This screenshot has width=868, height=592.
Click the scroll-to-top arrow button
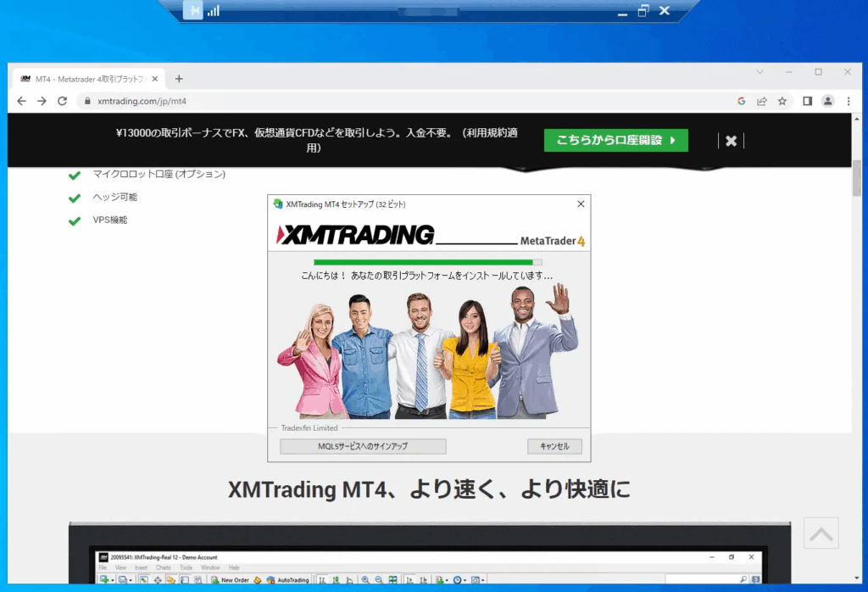(x=821, y=533)
